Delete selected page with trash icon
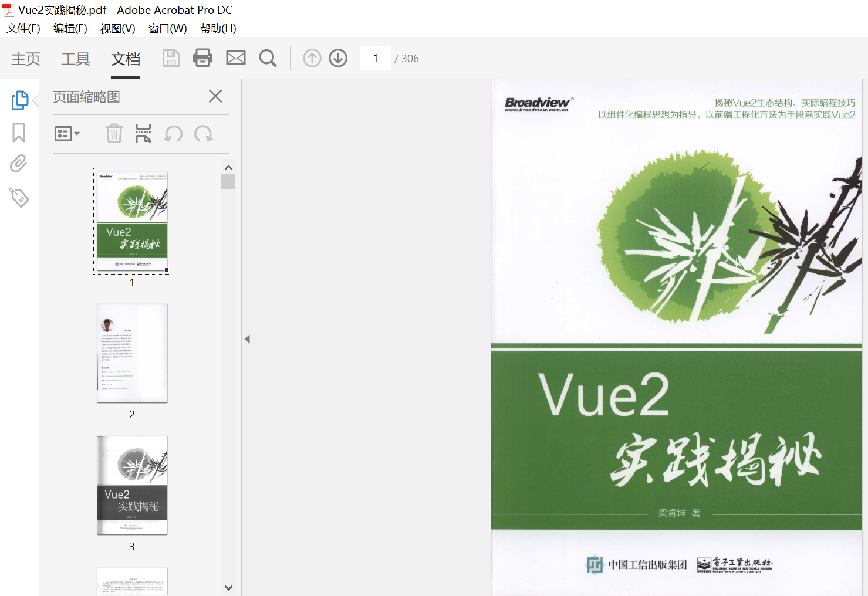The image size is (868, 596). pos(114,134)
